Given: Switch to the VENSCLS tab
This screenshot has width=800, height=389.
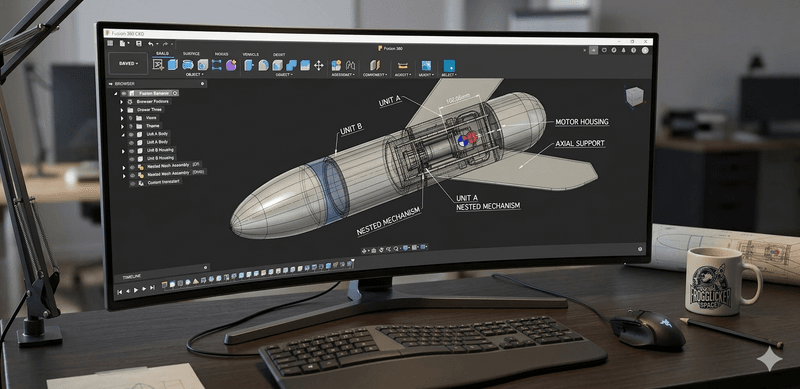Looking at the screenshot, I should 251,54.
